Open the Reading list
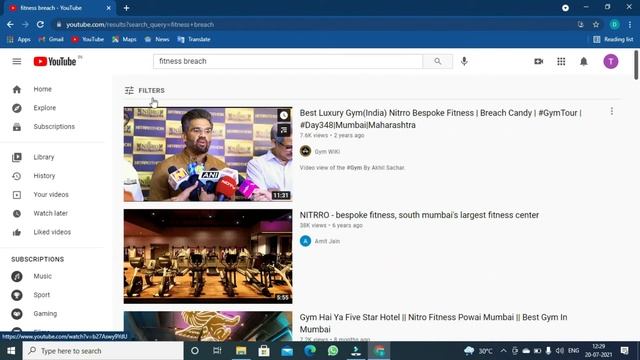Screen dimensions: 640x360 (x=613, y=39)
